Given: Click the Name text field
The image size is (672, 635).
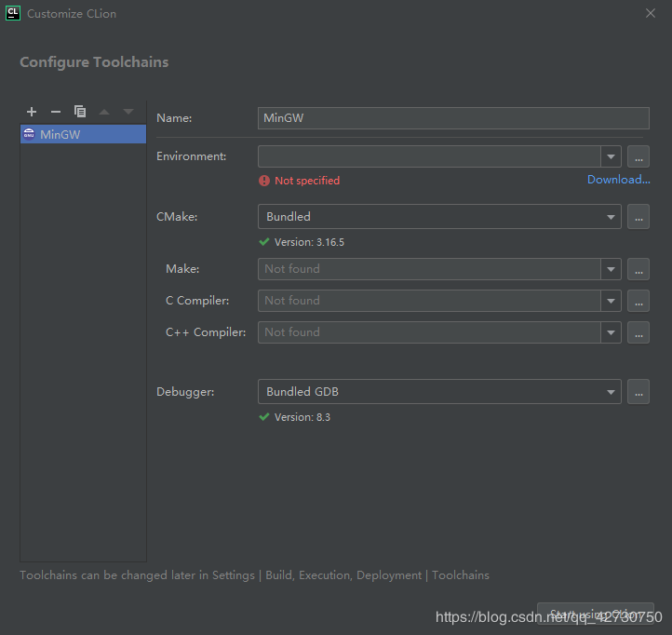Looking at the screenshot, I should pos(452,118).
